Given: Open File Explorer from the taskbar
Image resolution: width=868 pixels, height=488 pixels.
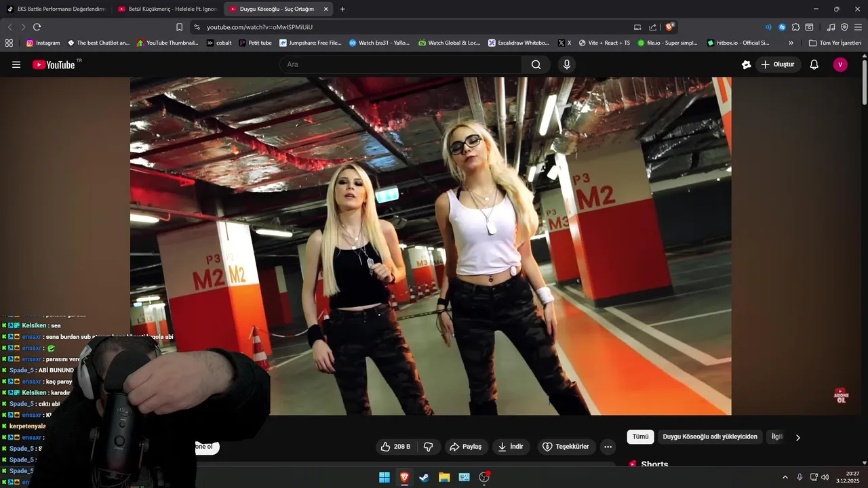Looking at the screenshot, I should (444, 477).
